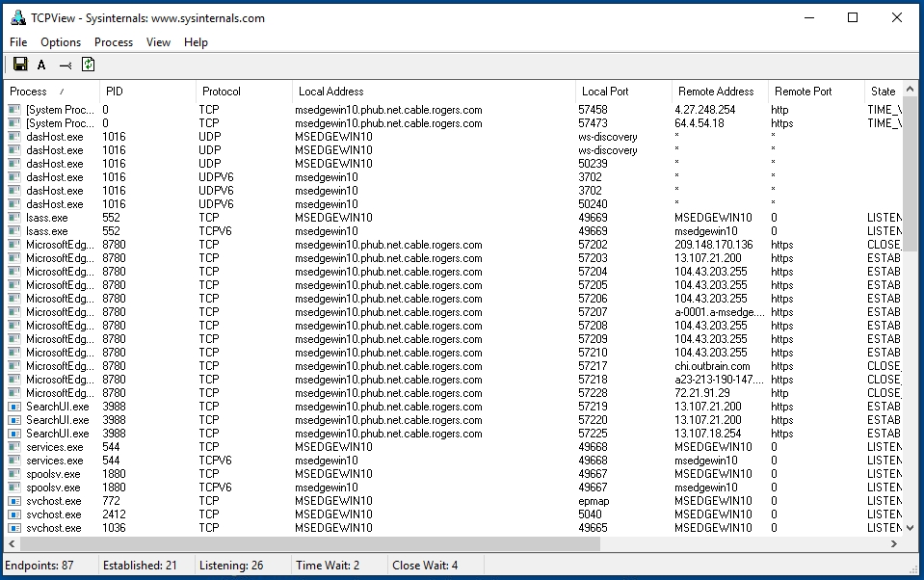Click the Remote Address column header
The height and width of the screenshot is (580, 924).
click(x=715, y=92)
